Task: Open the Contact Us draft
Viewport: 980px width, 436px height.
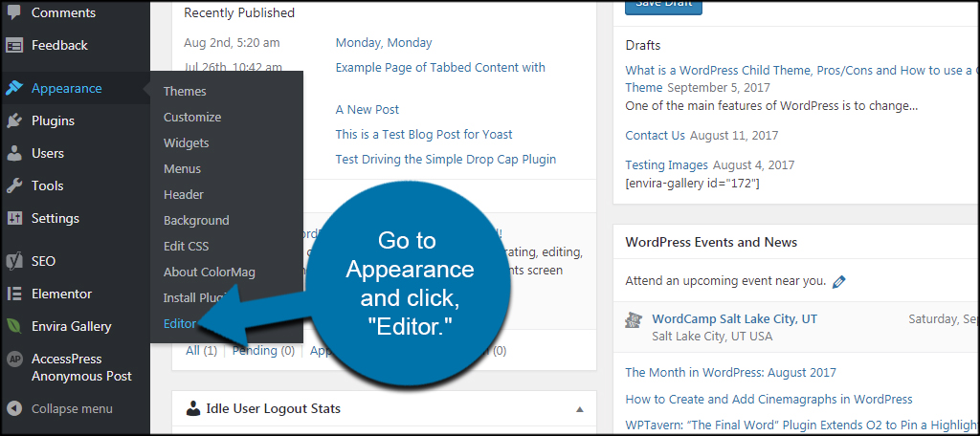Action: [x=655, y=136]
